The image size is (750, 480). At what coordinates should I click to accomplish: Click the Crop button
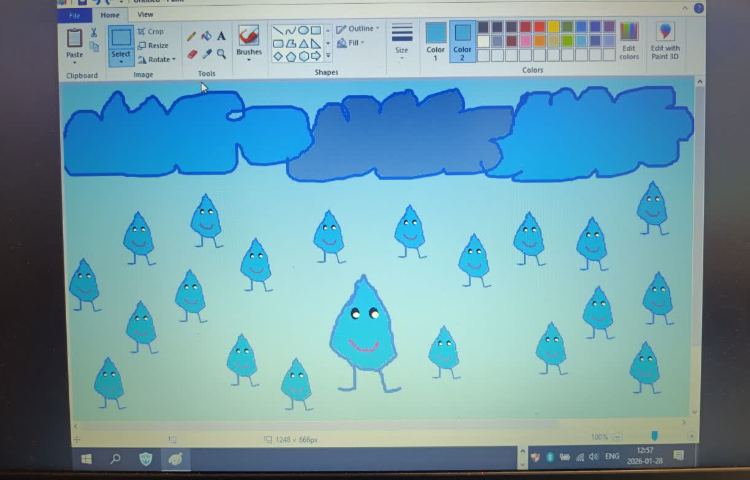click(151, 32)
